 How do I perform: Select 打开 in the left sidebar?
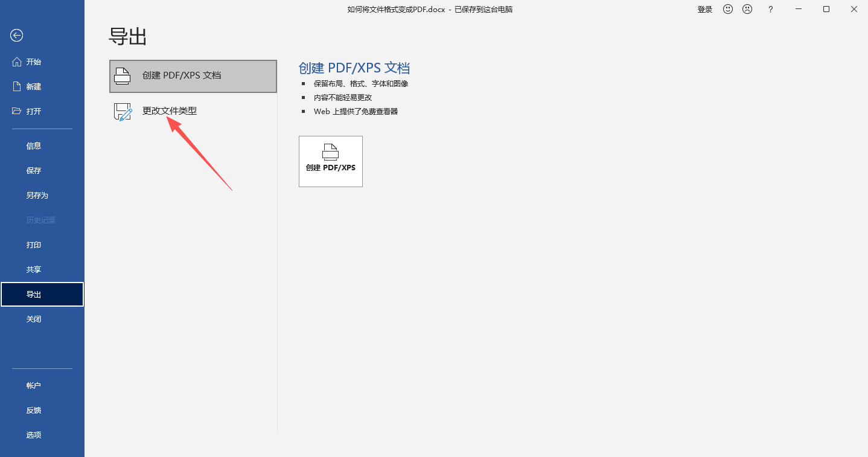(42, 111)
